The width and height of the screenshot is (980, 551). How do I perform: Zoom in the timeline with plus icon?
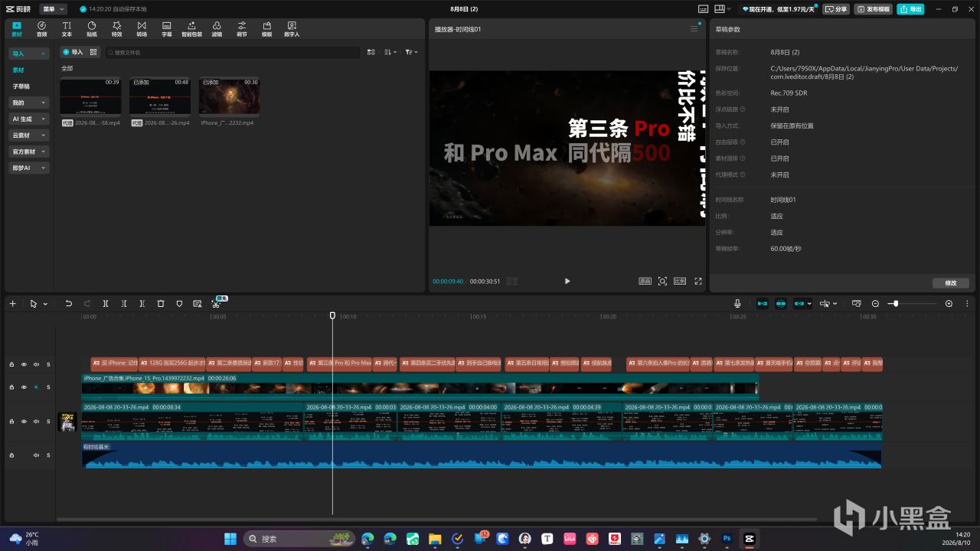[x=949, y=304]
